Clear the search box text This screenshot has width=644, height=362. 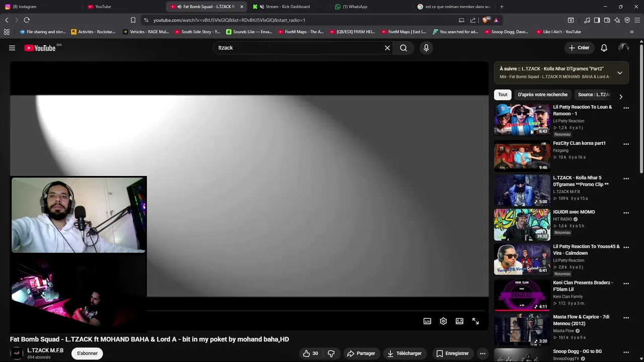[x=387, y=48]
